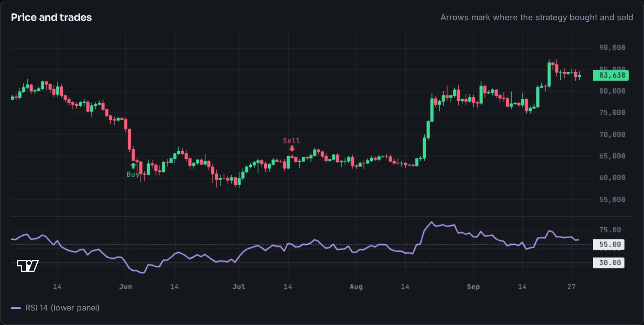The width and height of the screenshot is (644, 325).
Task: Click the TradingView logo
Action: click(x=28, y=266)
